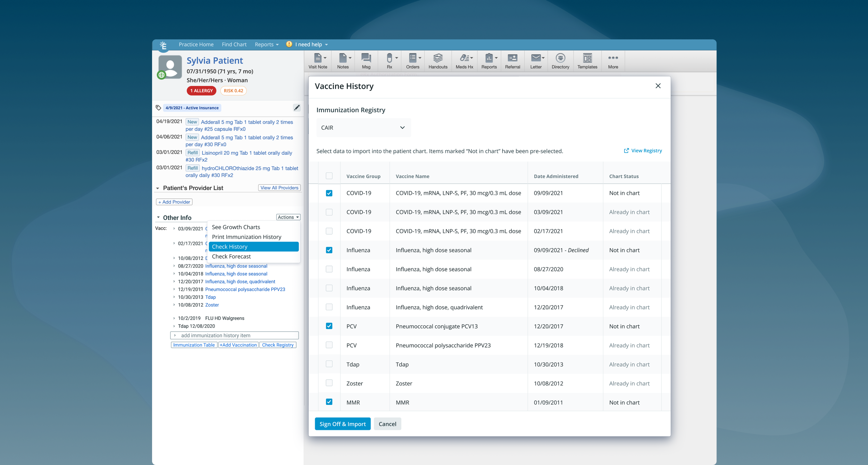Toggle the select-all header checkbox
This screenshot has height=465, width=868.
click(x=329, y=176)
